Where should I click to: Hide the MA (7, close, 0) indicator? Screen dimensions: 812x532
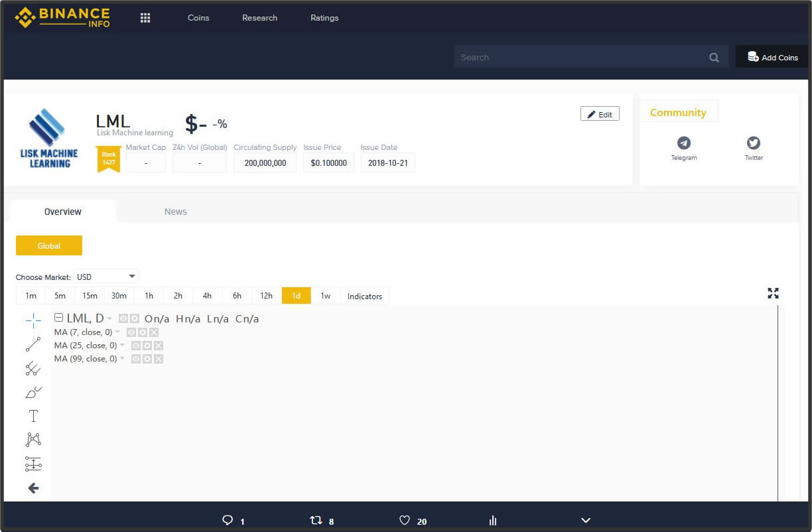click(131, 332)
